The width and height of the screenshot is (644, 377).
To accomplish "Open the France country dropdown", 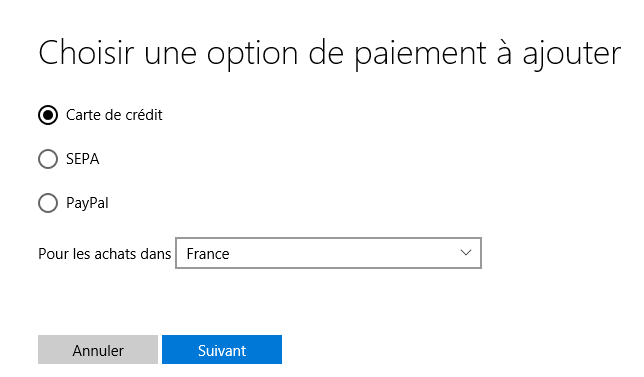I will [328, 253].
